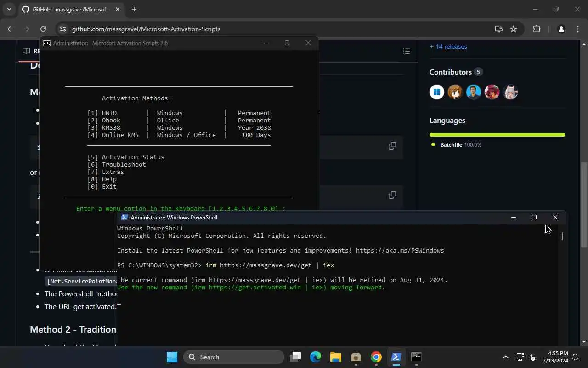The height and width of the screenshot is (368, 588).
Task: Click the install app icon in address bar
Action: [x=498, y=29]
